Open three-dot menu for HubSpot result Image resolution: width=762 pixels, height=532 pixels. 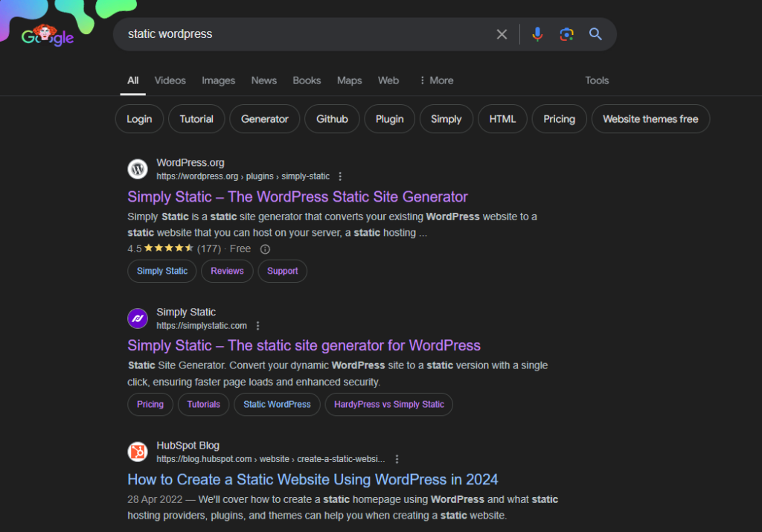[397, 459]
